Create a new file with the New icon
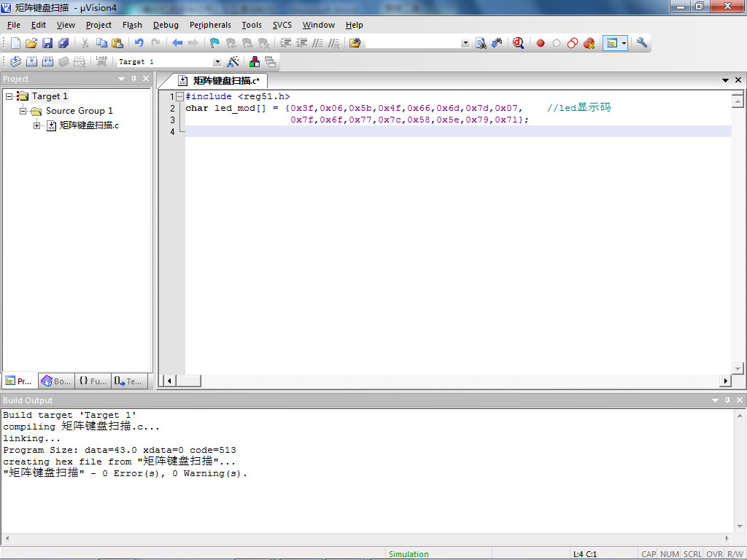747x560 pixels. 15,43
